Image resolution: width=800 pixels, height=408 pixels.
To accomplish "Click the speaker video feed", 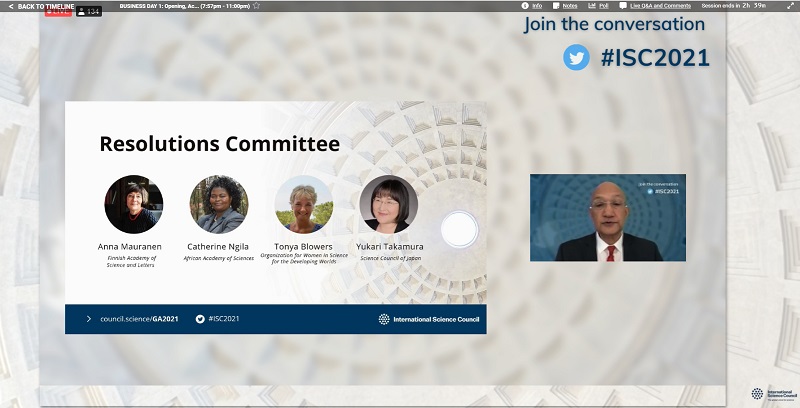I will coord(608,218).
